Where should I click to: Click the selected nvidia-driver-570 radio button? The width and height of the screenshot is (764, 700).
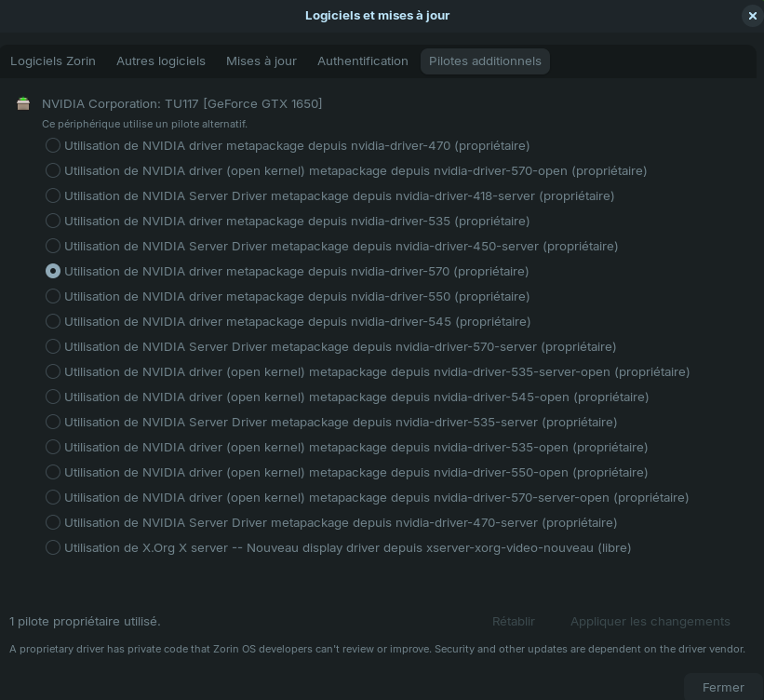[53, 271]
